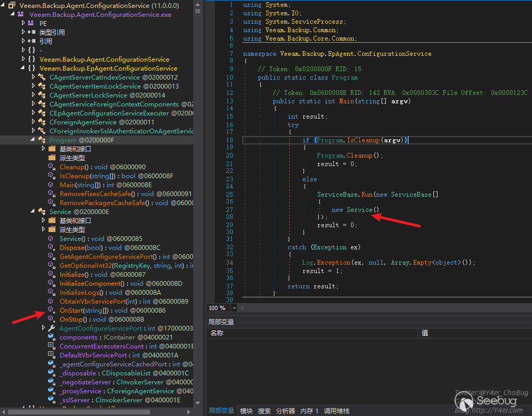This screenshot has height=416, width=532.
Task: Click the method icon beside OnStart
Action: (51, 310)
